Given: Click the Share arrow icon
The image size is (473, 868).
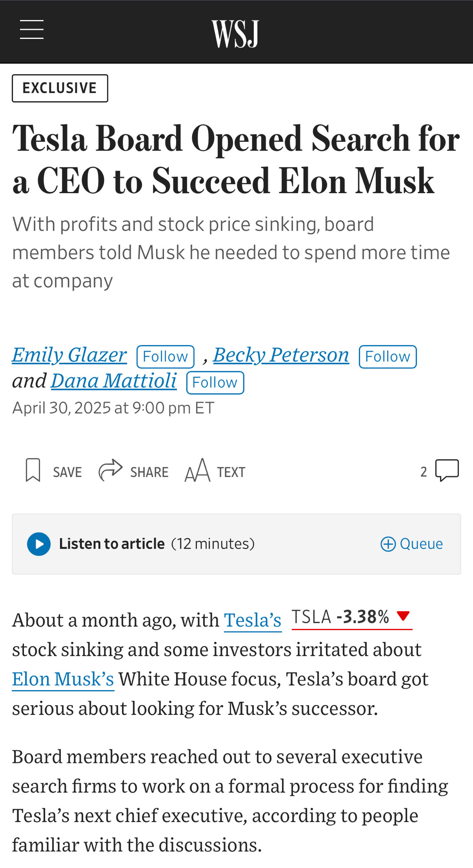Looking at the screenshot, I should (111, 470).
